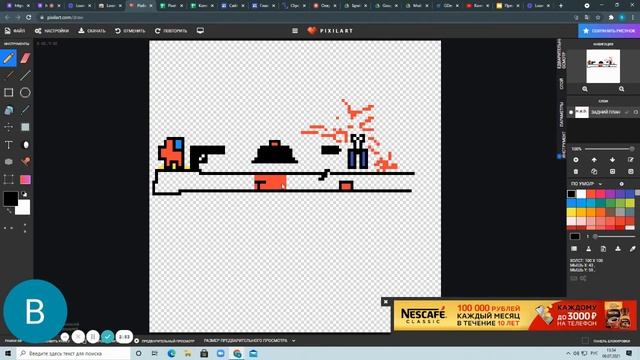Move the layer down
Viewport: 640px width, 360px height.
(613, 160)
